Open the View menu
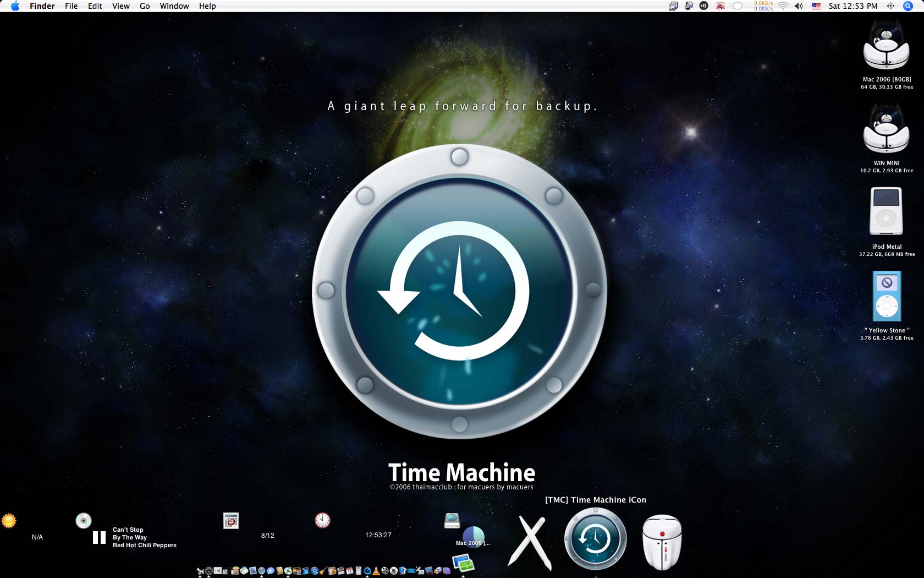Image resolution: width=924 pixels, height=578 pixels. click(121, 6)
